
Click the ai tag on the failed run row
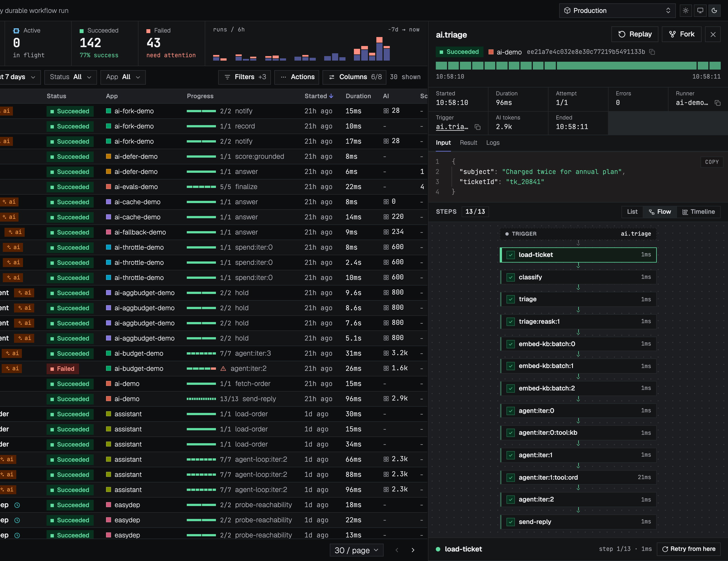click(12, 368)
